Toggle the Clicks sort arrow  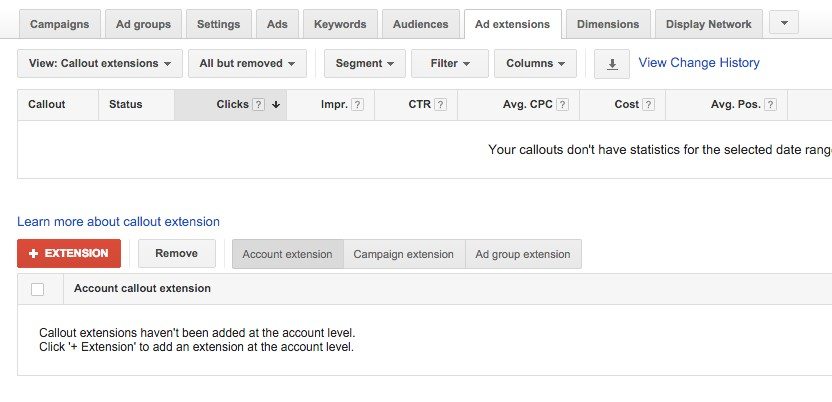275,104
